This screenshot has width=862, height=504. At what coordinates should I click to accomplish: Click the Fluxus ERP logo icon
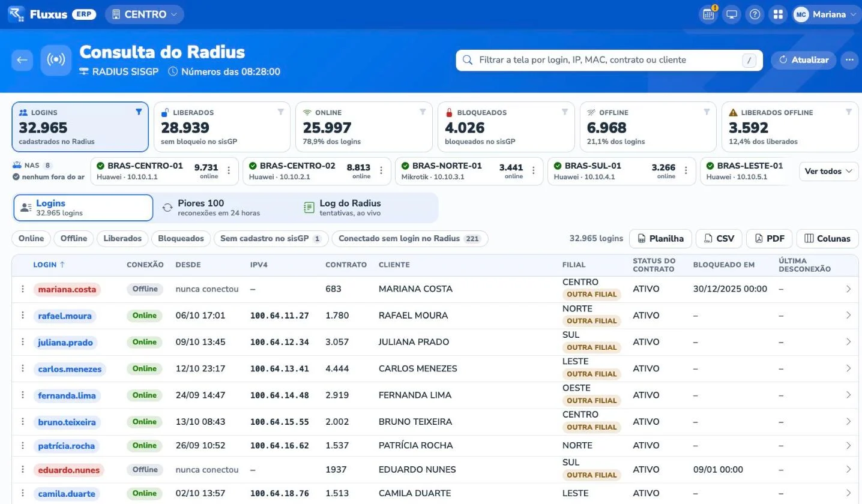point(16,14)
